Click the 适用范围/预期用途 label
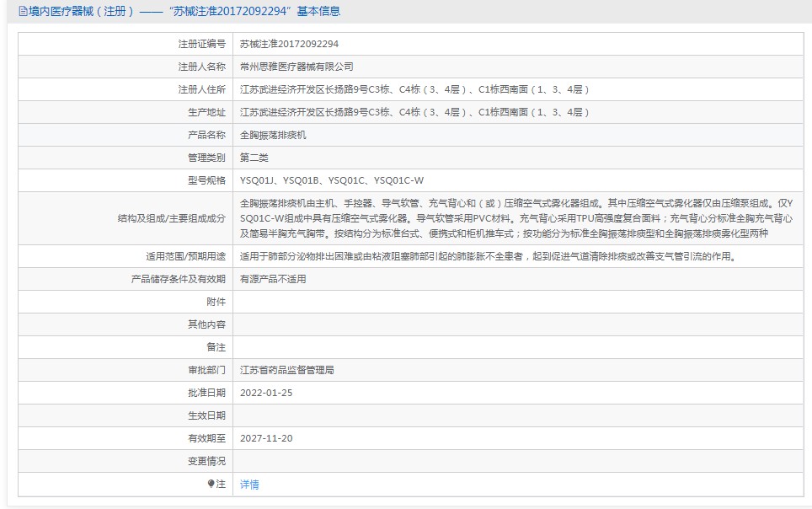This screenshot has width=812, height=509. click(185, 256)
